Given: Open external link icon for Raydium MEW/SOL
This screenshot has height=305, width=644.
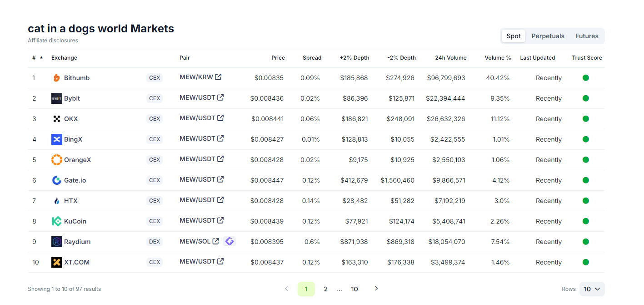Looking at the screenshot, I should click(x=216, y=241).
